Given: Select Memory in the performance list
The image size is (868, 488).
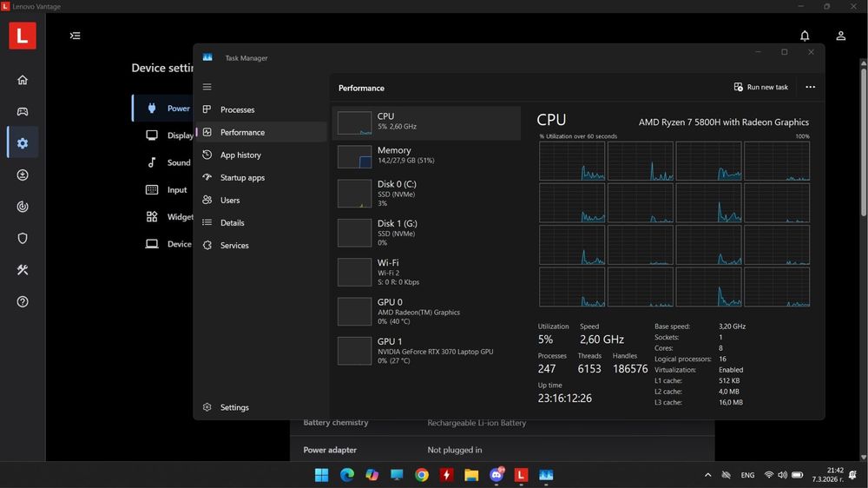Looking at the screenshot, I should (426, 156).
